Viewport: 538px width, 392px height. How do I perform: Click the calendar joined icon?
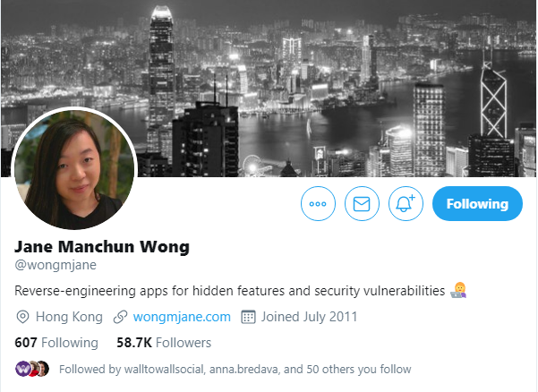pos(248,317)
